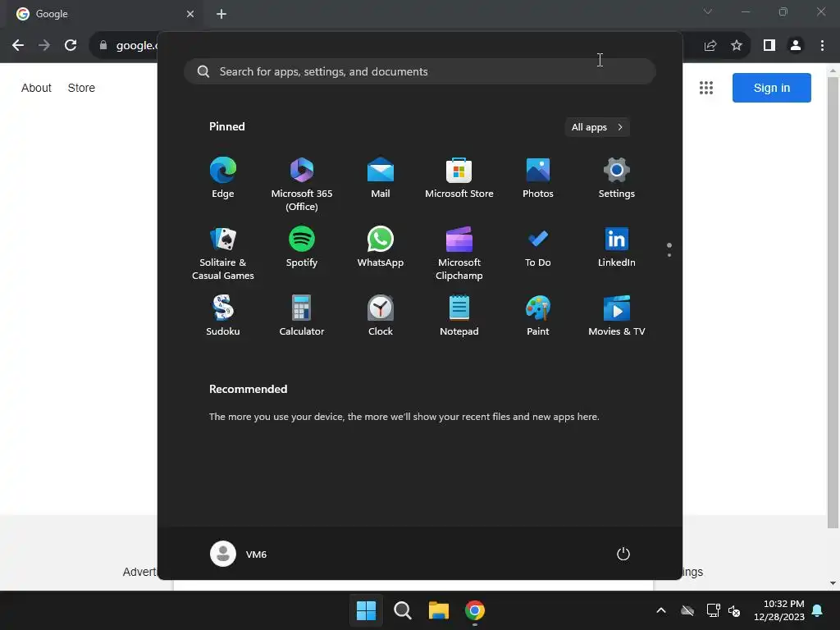Open Chrome three-dot menu
The width and height of the screenshot is (840, 630).
tap(822, 46)
